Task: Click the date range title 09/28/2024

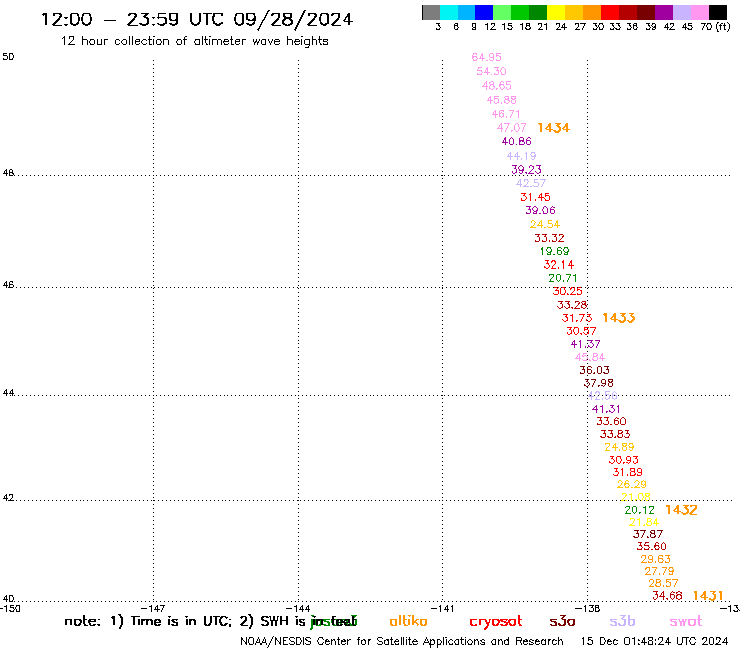Action: click(x=293, y=19)
